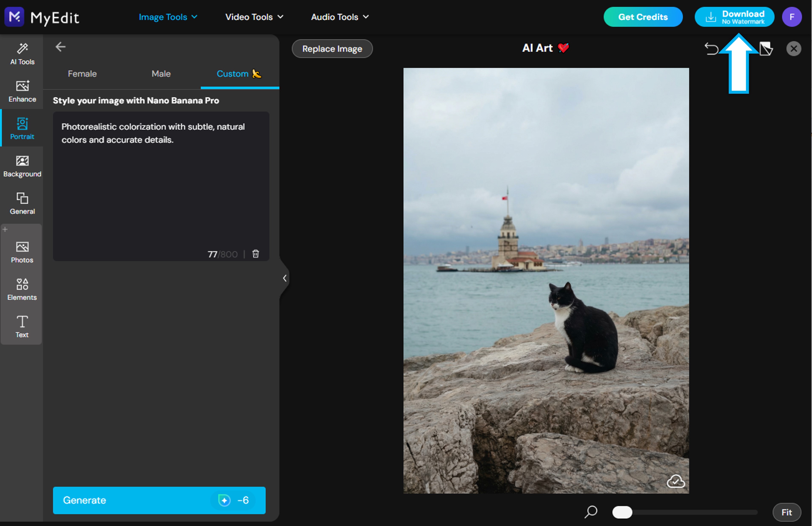Click the cloud save status icon

pos(676,481)
